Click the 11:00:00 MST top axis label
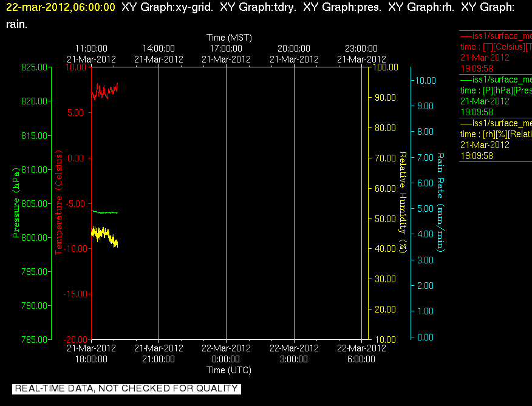 [x=91, y=49]
